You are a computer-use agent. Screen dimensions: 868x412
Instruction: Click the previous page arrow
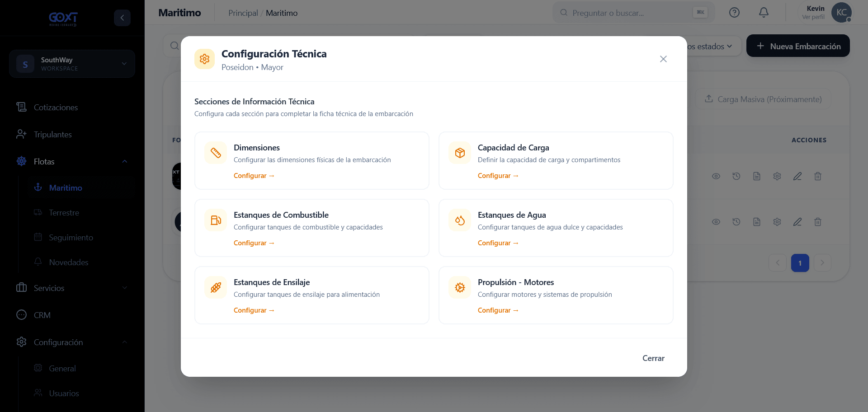(778, 263)
